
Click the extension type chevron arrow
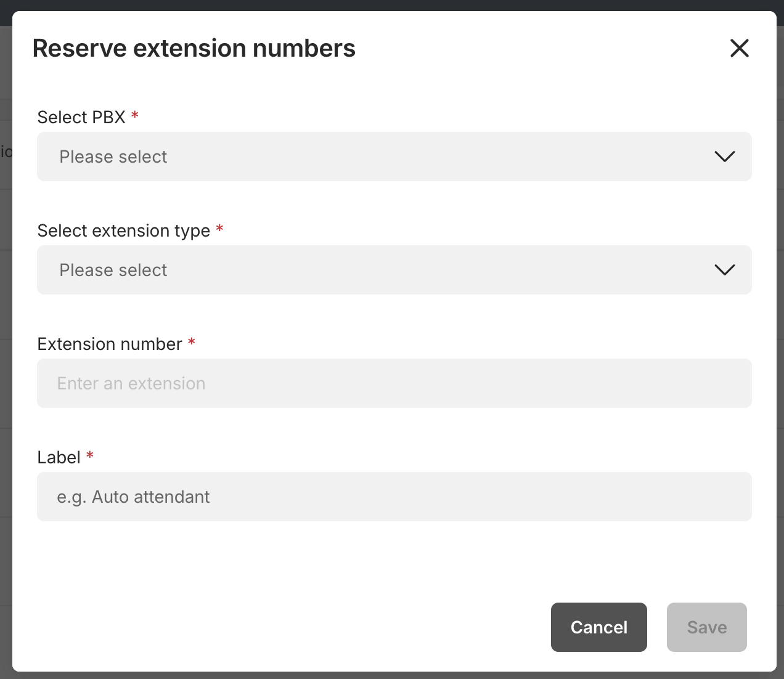coord(724,270)
